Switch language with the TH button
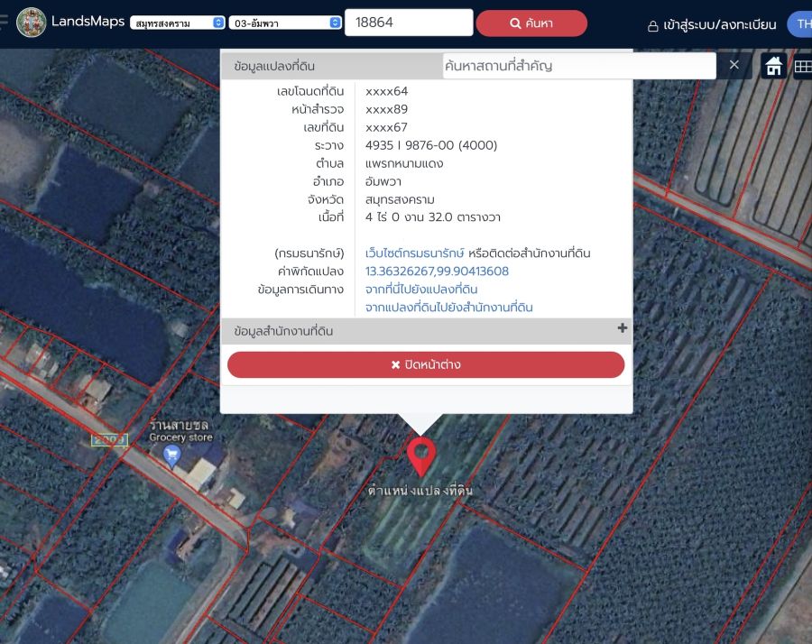Image resolution: width=812 pixels, height=644 pixels. (801, 24)
